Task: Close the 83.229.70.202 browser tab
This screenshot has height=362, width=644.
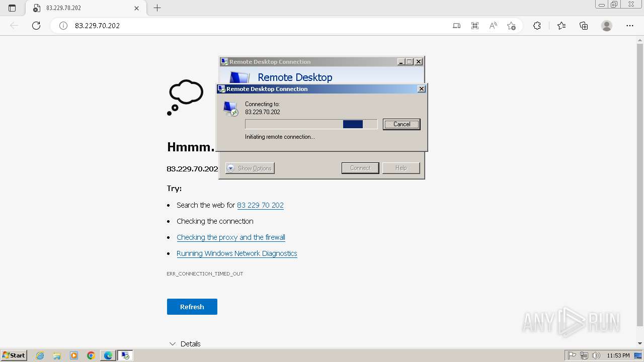Action: coord(137,8)
